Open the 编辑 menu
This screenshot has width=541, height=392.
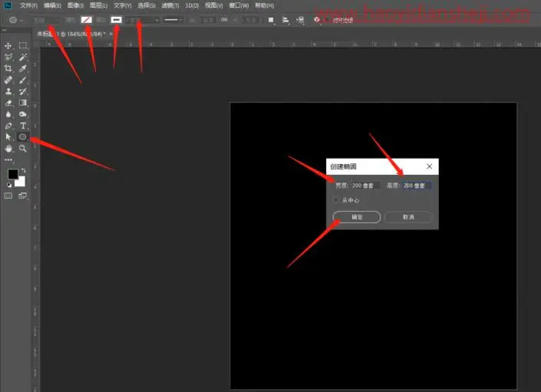52,5
